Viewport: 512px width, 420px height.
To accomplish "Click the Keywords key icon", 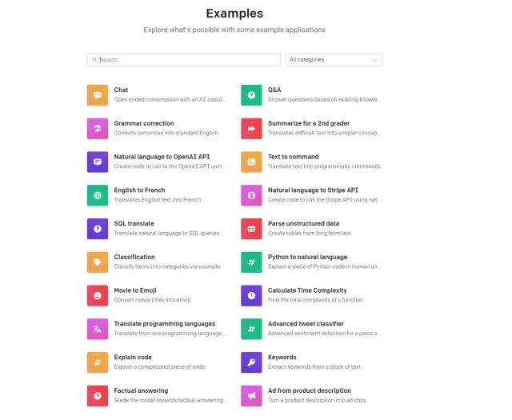I will coord(251,362).
